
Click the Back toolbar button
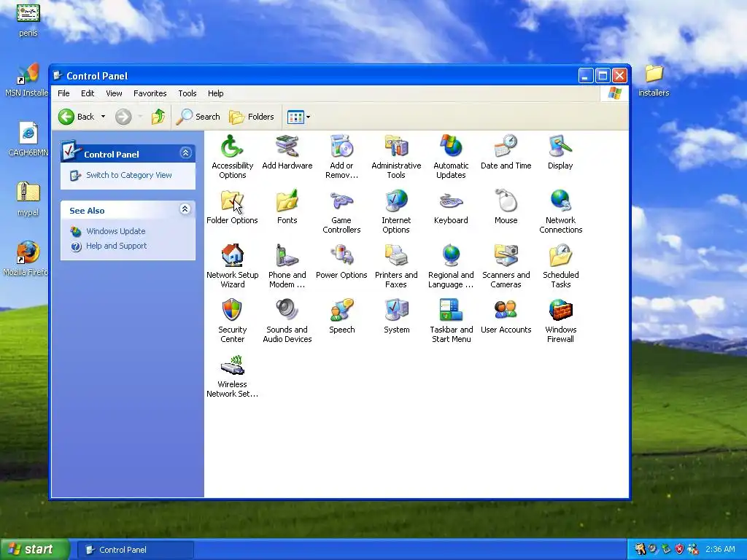point(76,117)
